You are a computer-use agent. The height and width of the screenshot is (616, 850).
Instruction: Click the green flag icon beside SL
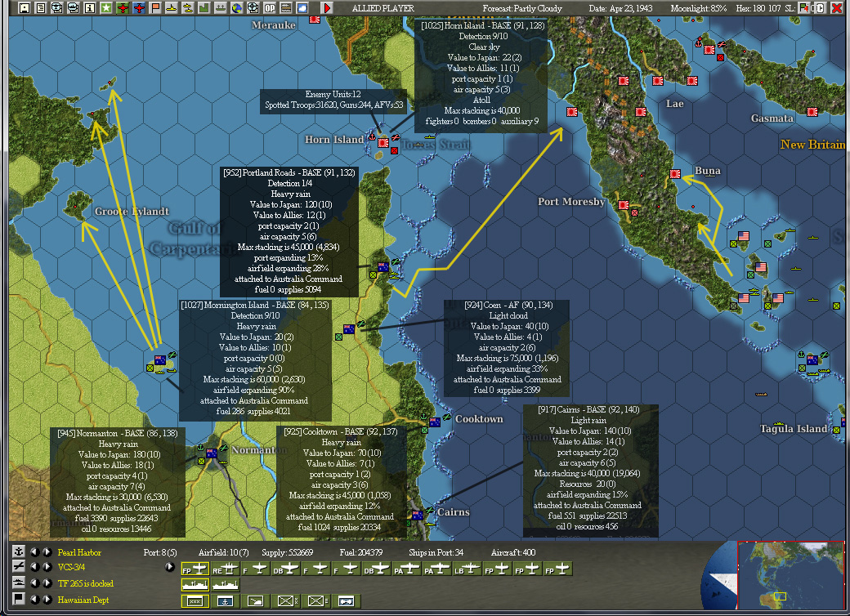tap(804, 7)
